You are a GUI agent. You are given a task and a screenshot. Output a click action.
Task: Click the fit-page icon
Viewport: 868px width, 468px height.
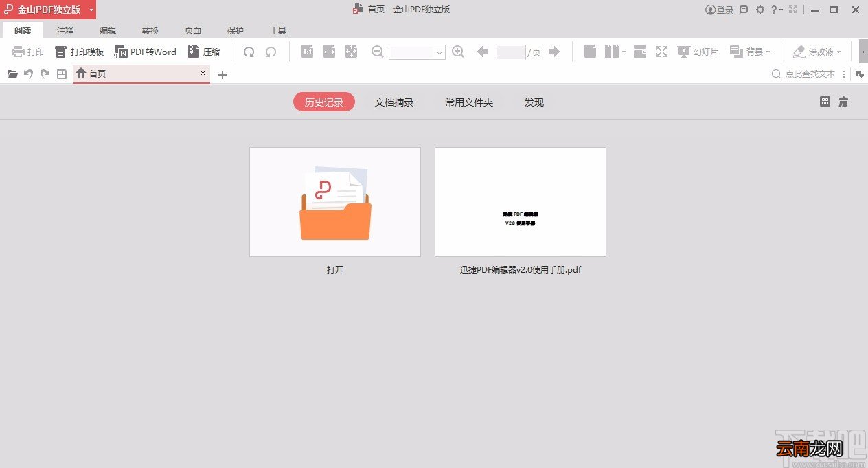(352, 52)
